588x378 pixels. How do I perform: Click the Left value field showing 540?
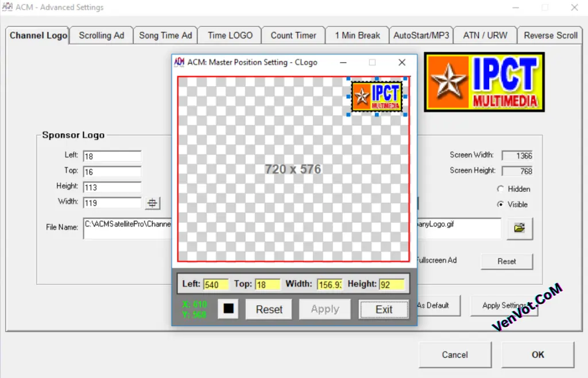[215, 284]
